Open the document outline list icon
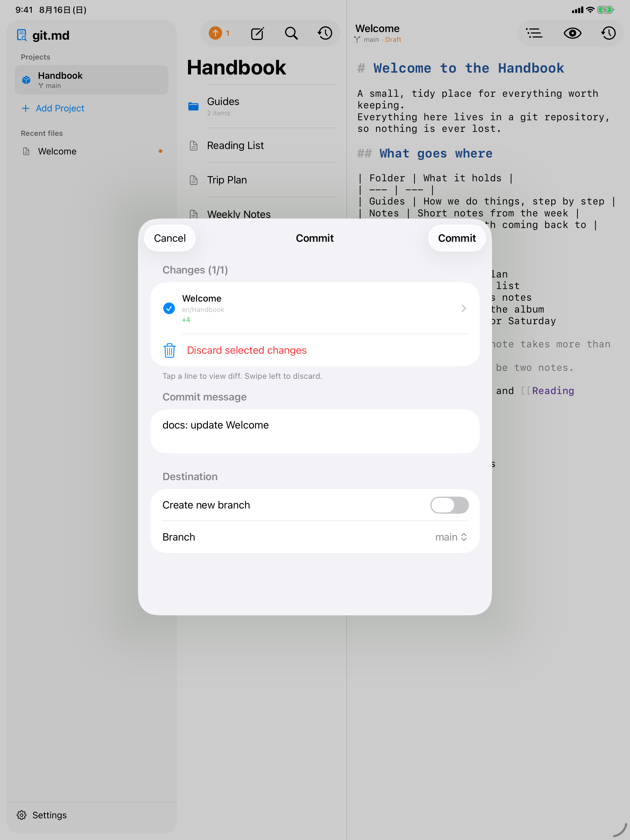Image resolution: width=630 pixels, height=840 pixels. click(534, 33)
